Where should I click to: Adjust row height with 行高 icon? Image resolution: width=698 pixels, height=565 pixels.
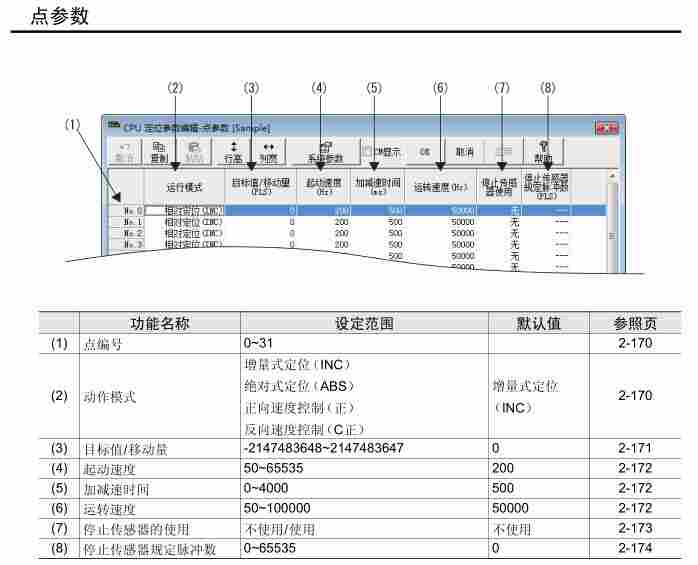[x=234, y=151]
